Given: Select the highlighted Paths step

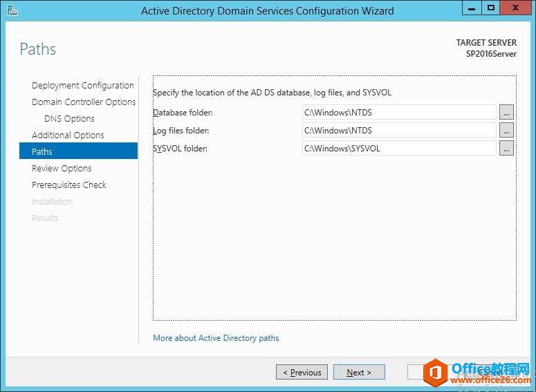Looking at the screenshot, I should 78,151.
